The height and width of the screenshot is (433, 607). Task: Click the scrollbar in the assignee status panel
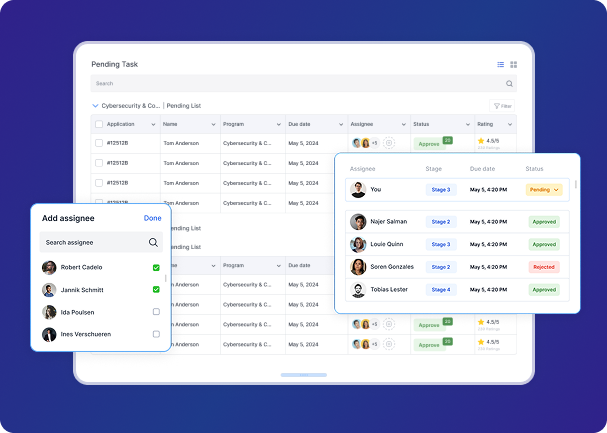click(575, 185)
